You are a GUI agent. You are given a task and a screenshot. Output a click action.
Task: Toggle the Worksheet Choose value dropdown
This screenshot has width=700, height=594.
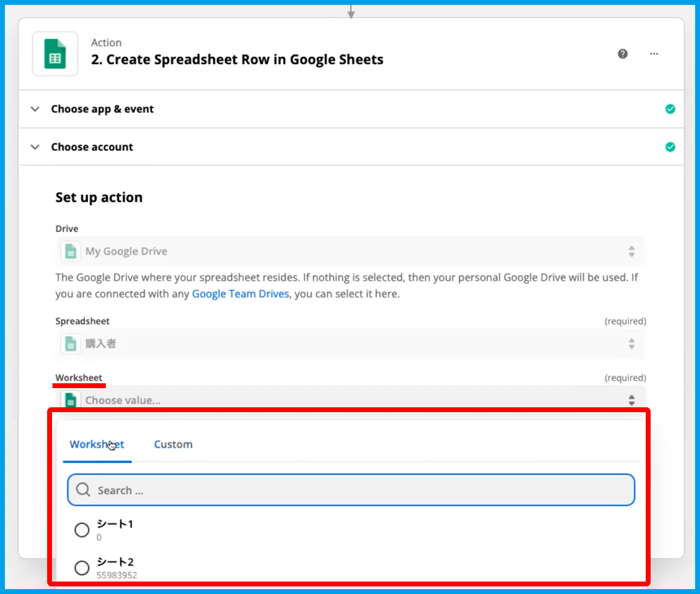tap(631, 400)
